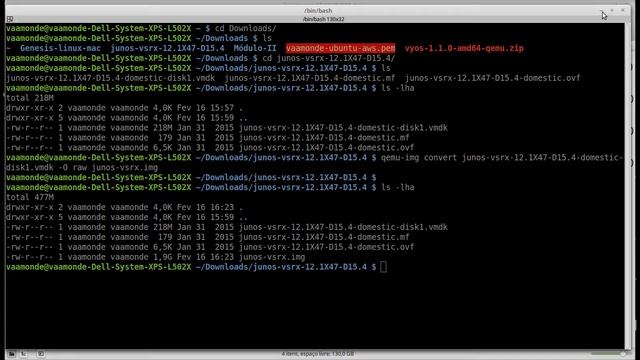Click the 'cd Downloads/' command text
Viewport: 640px width, 360px height.
(x=246, y=28)
